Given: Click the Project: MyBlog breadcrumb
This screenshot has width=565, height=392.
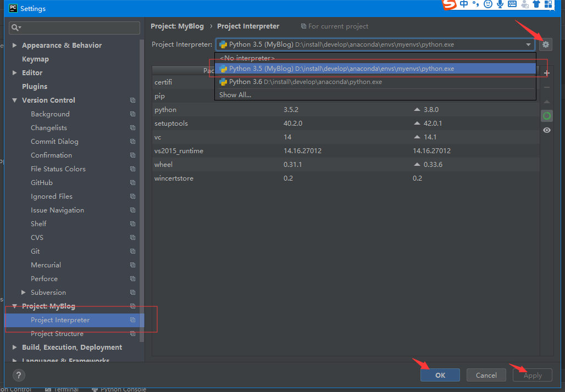Looking at the screenshot, I should point(178,26).
